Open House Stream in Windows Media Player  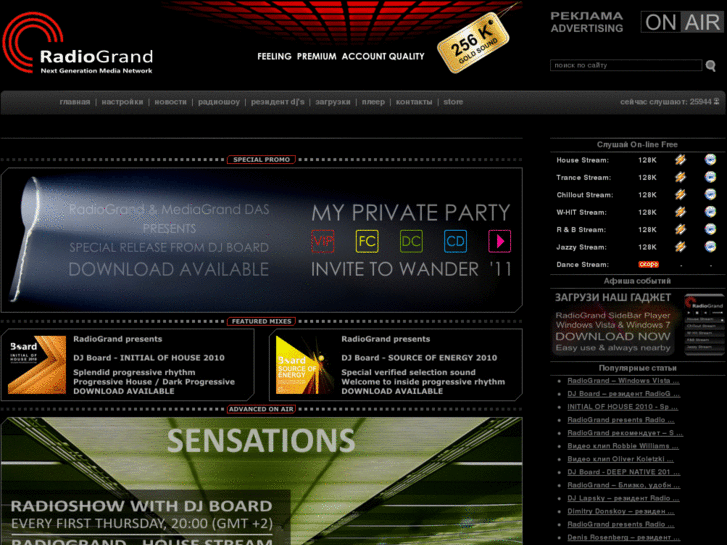click(x=710, y=160)
